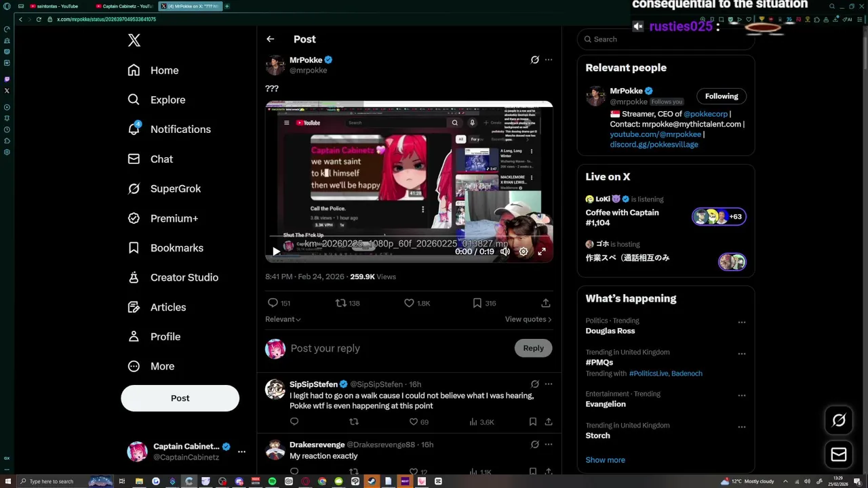Screen dimensions: 868x488
Task: Open more options on MrPokke's post
Action: point(549,60)
